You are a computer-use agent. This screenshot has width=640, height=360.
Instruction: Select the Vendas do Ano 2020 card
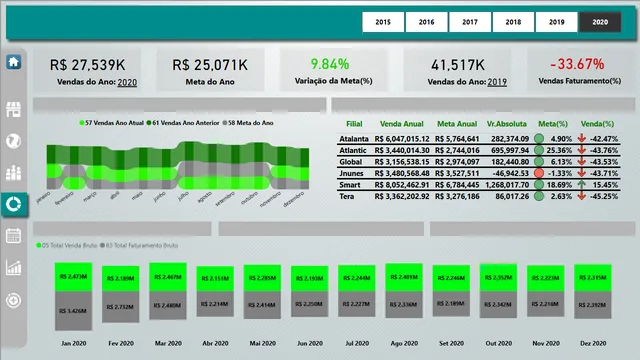coord(87,70)
